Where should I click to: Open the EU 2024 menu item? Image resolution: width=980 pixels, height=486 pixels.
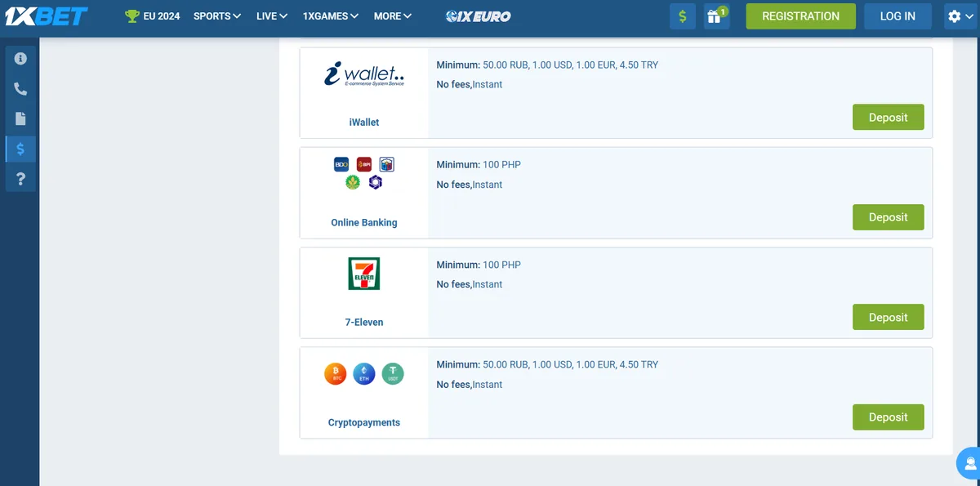[x=153, y=16]
